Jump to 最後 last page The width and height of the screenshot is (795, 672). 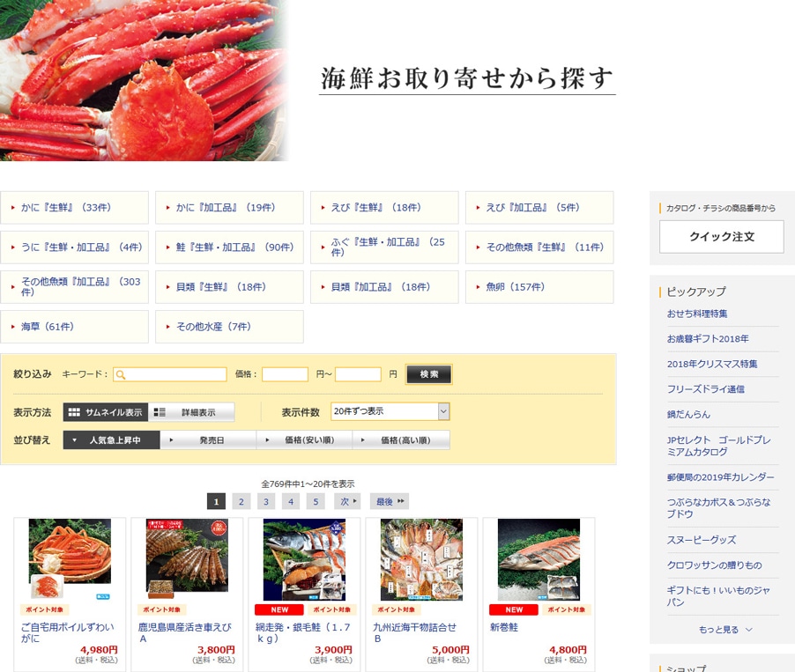click(390, 501)
